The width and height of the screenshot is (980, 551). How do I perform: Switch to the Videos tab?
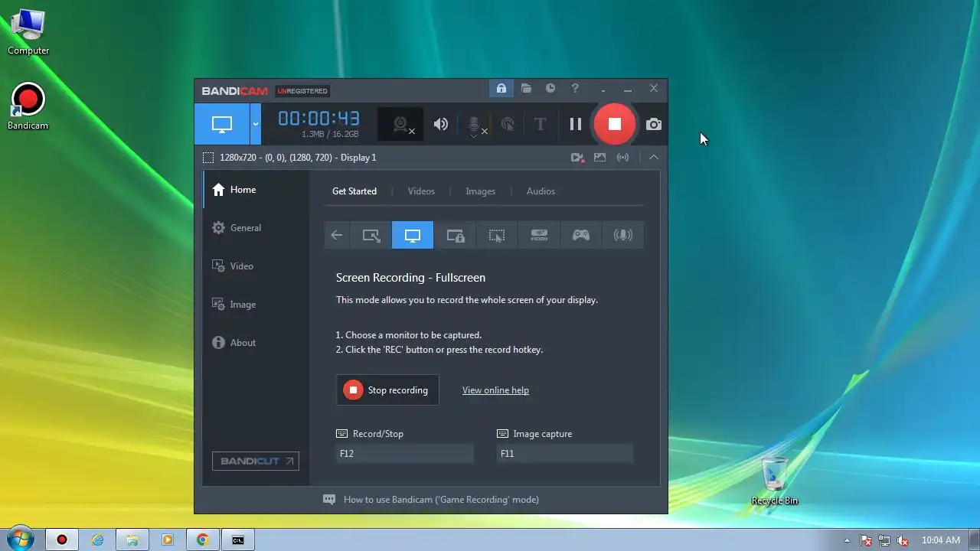point(421,191)
